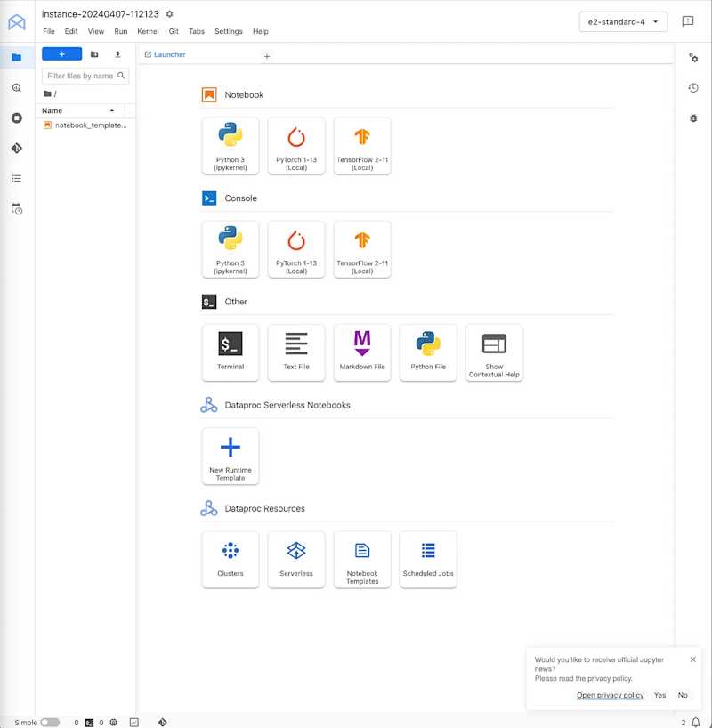712x728 pixels.
Task: Open Dataproc Clusters
Action: pos(231,561)
